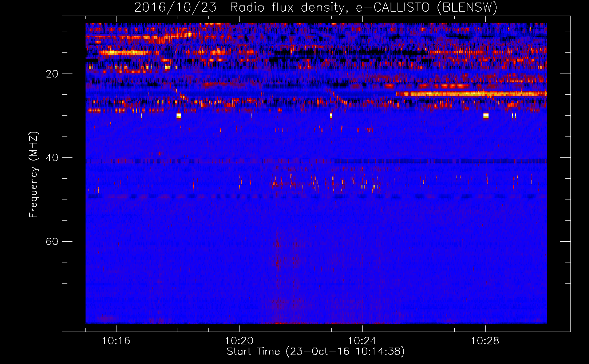Viewport: 589px width, 364px height.
Task: Click the long bright yellow emission band near 25 MHz
Action: pos(471,94)
